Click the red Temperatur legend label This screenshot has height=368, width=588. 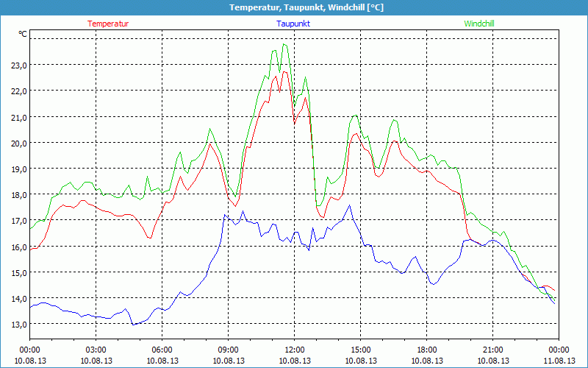pos(108,24)
